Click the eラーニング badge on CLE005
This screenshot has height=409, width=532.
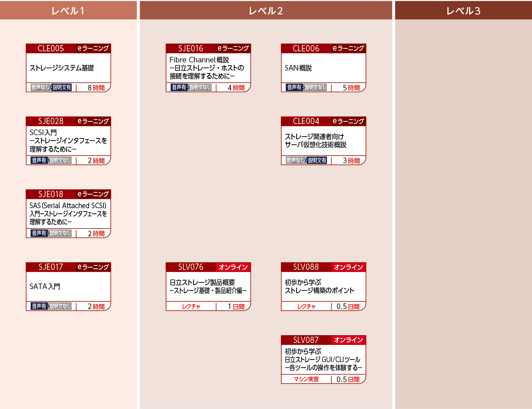[93, 48]
